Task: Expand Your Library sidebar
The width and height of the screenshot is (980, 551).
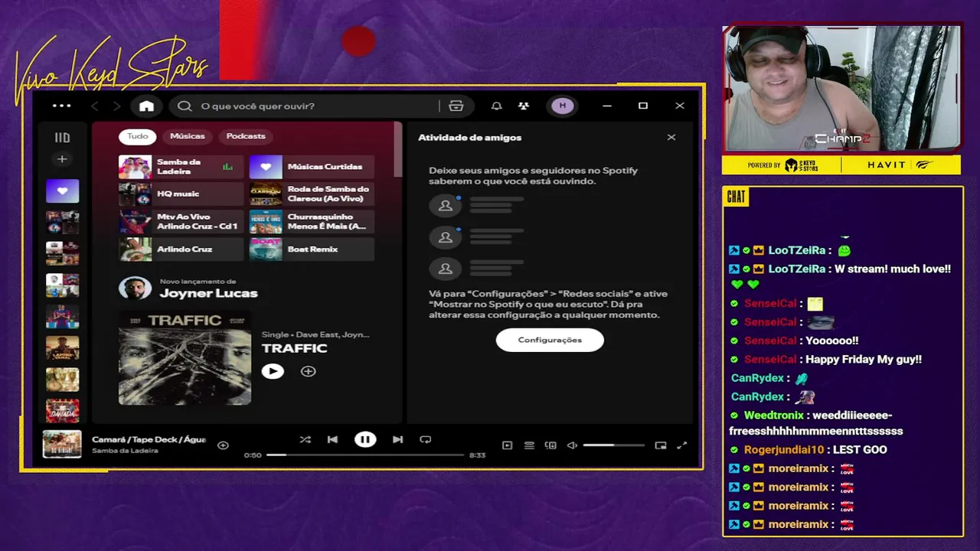Action: (62, 138)
